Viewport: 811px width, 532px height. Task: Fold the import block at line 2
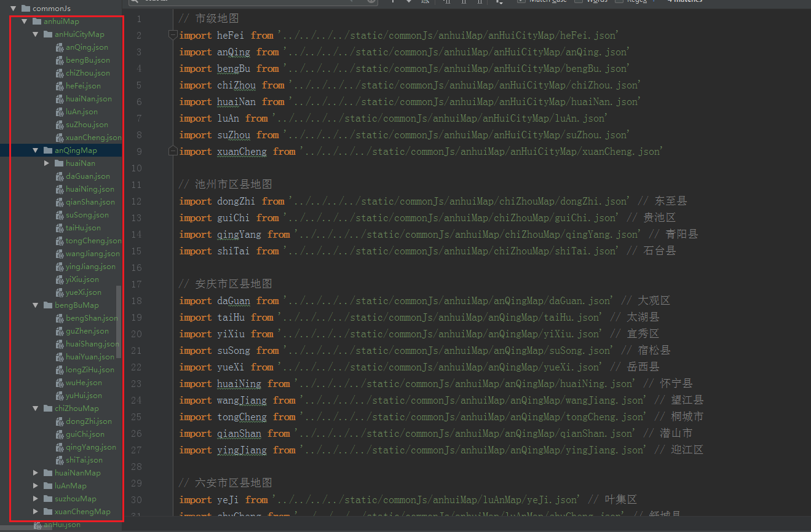click(x=173, y=36)
